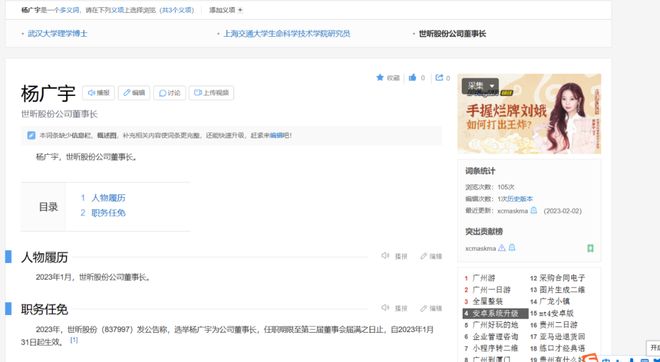660x362 pixels.
Task: Edit the 职务任免 section via pencil 编辑
Action: tap(431, 308)
